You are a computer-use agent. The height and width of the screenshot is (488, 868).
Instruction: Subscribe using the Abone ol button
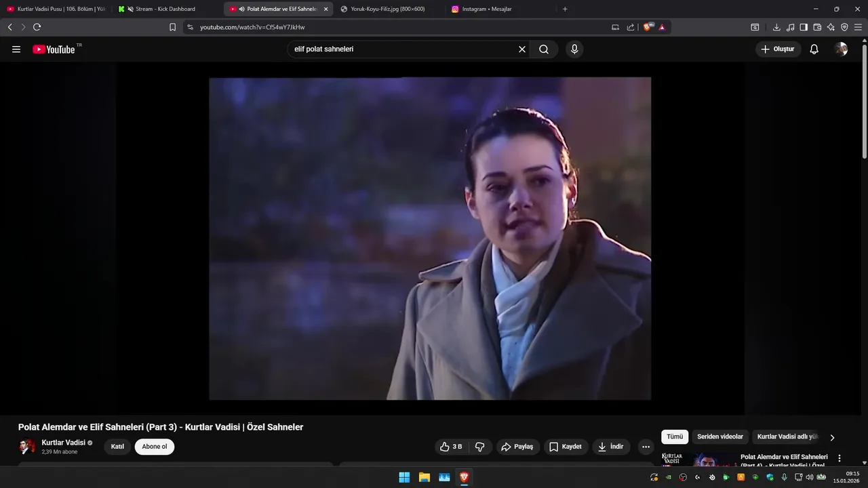(x=155, y=447)
